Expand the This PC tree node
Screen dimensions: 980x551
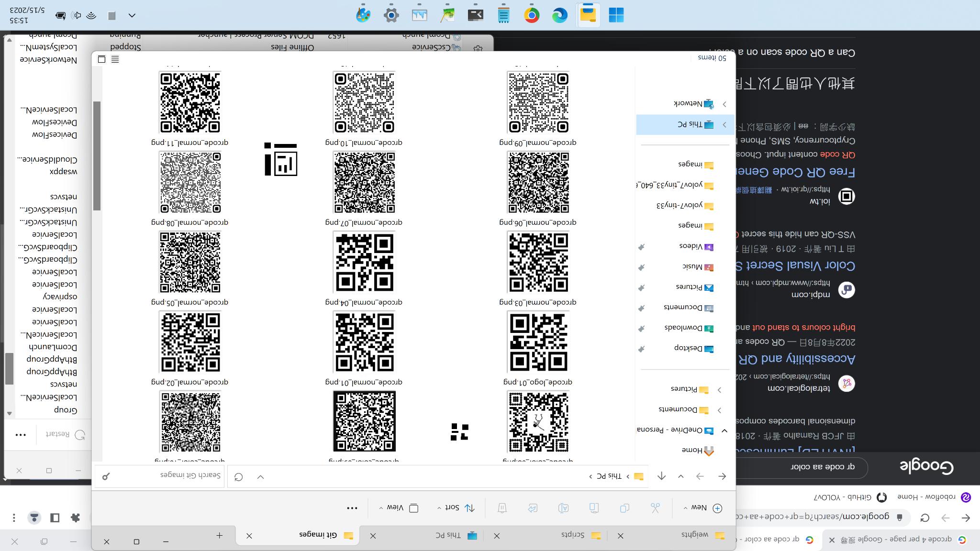[724, 124]
